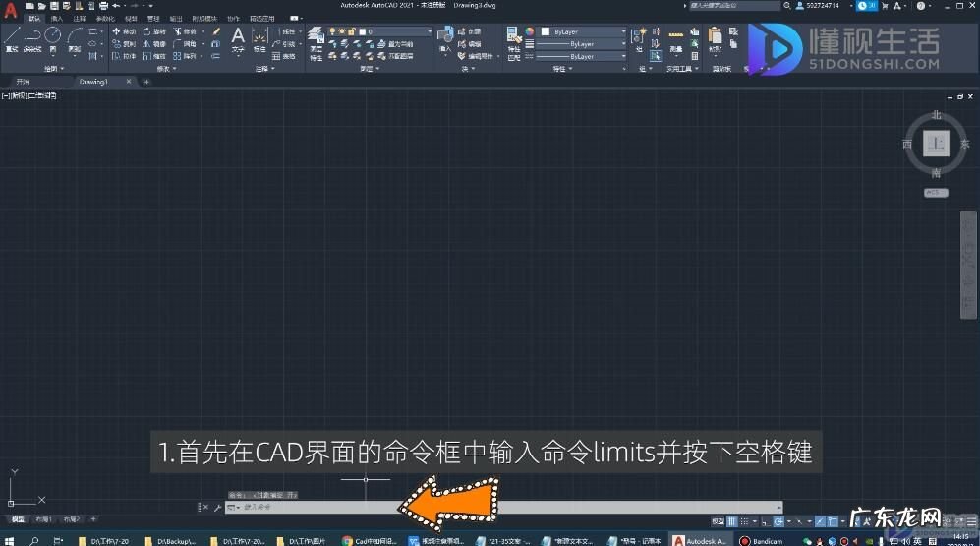Expand the Utilities (实用工具) panel
This screenshot has height=546, width=980.
point(682,69)
